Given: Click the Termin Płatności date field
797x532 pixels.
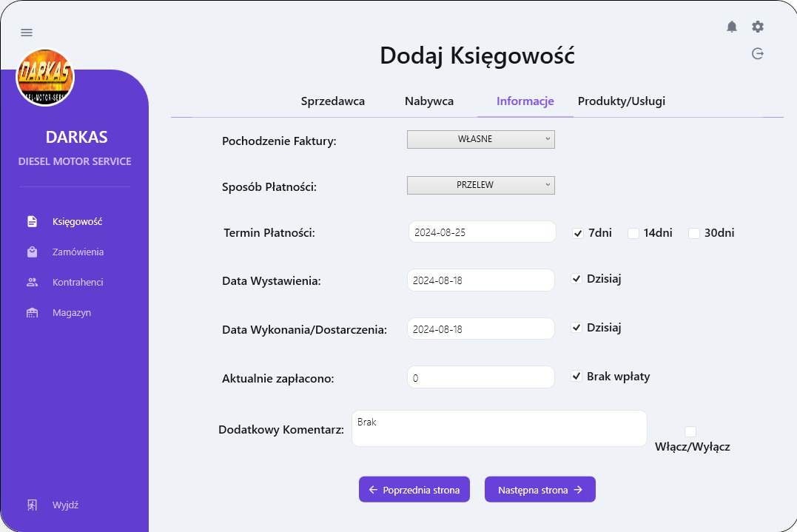Looking at the screenshot, I should click(482, 232).
